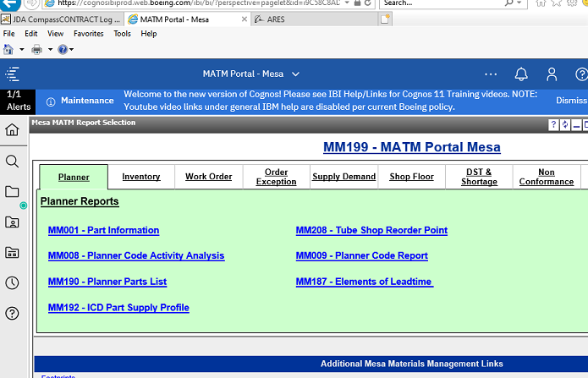Click the browser Home toolbar icon
Screen dimensions: 588x378
pyautogui.click(x=8, y=49)
